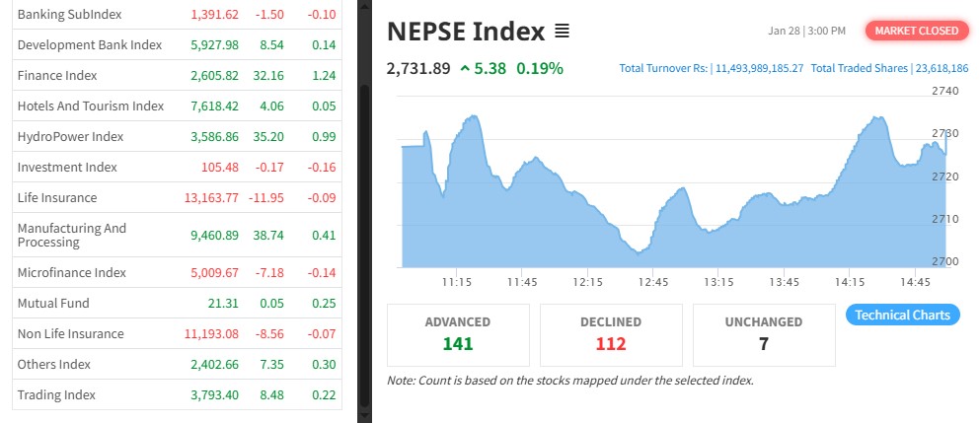Image resolution: width=980 pixels, height=423 pixels.
Task: Choose the HydroPower Index row
Action: click(70, 137)
